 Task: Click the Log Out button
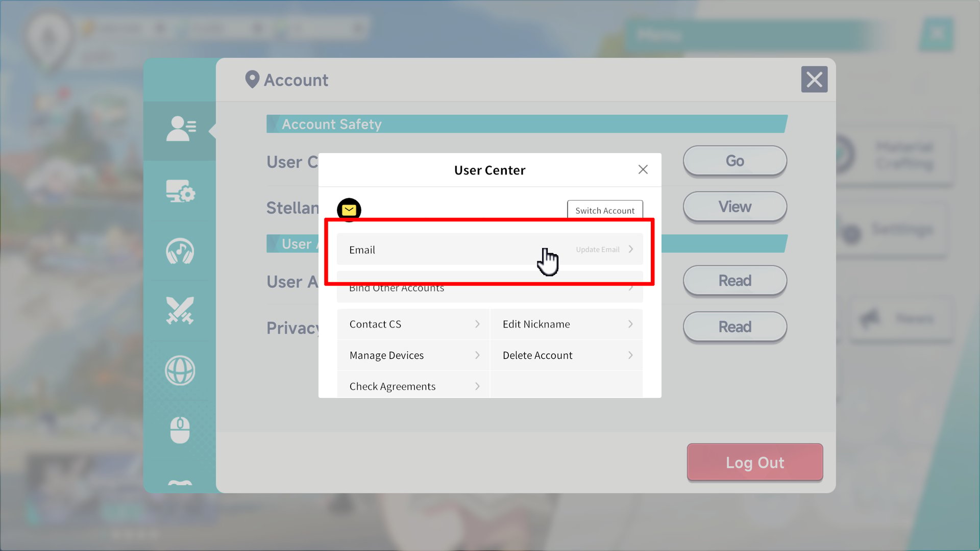coord(755,462)
